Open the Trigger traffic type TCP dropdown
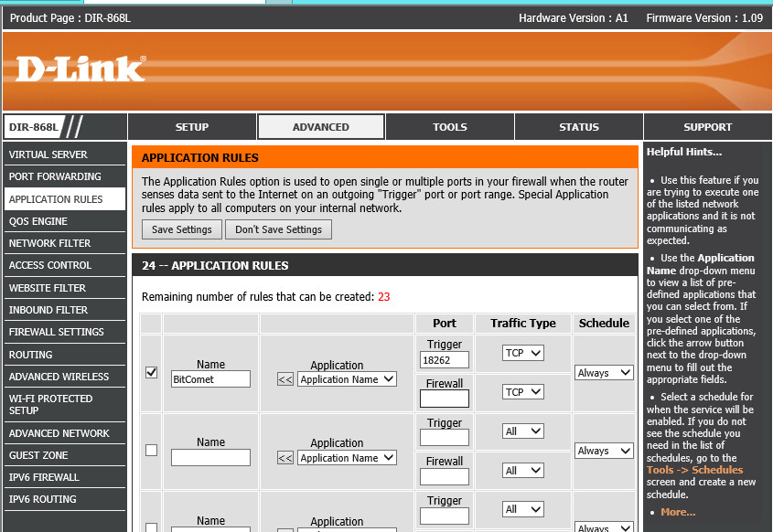This screenshot has height=532, width=773. coord(522,353)
